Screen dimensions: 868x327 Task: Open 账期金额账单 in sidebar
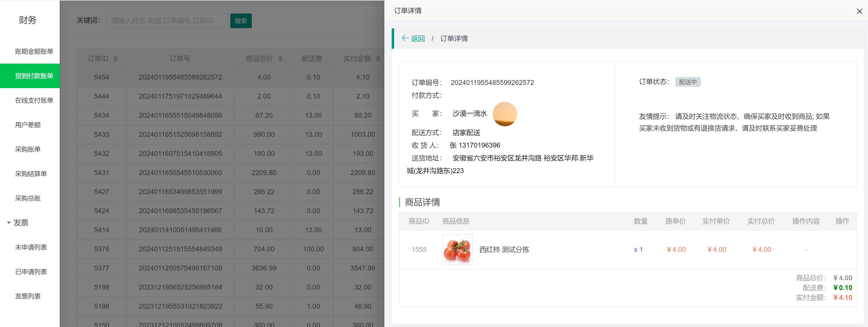coord(34,51)
